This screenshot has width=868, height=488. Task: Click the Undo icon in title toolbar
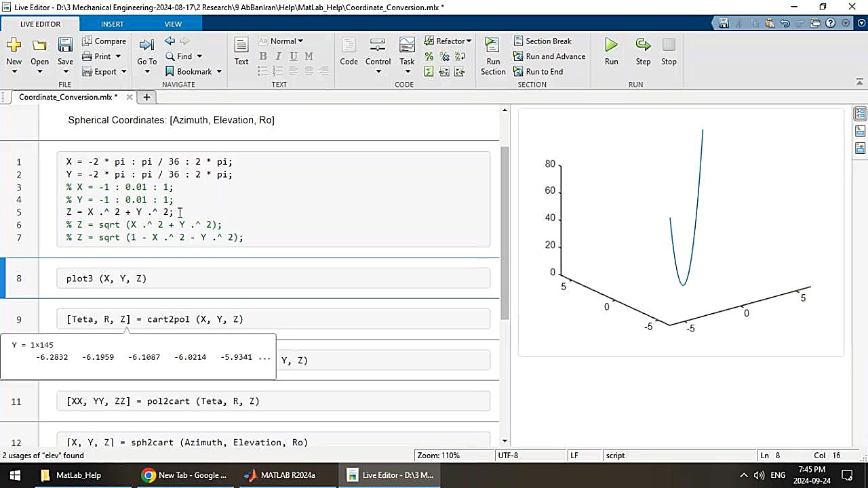785,23
